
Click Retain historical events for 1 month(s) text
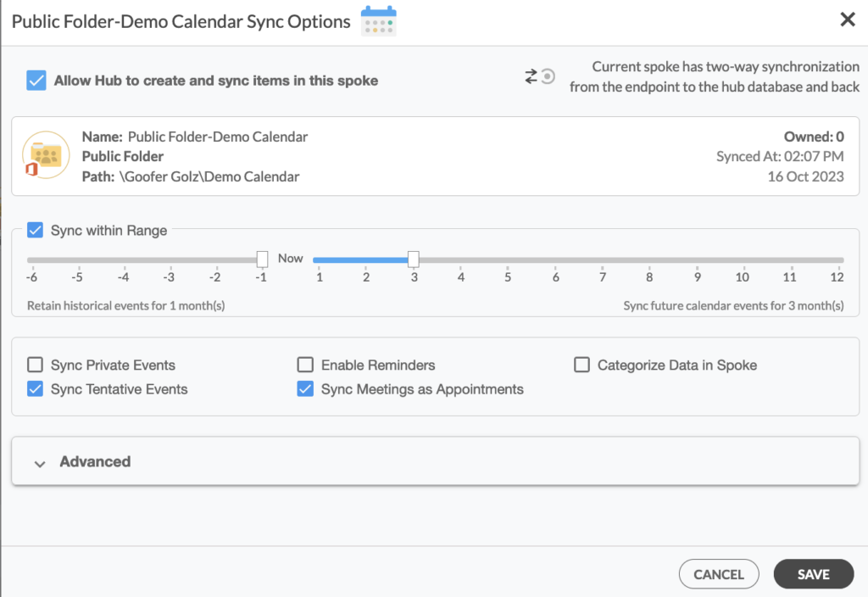click(125, 305)
